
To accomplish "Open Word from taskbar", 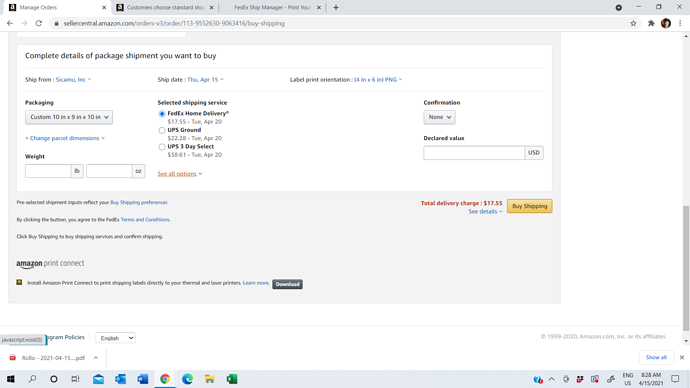I will tap(143, 379).
